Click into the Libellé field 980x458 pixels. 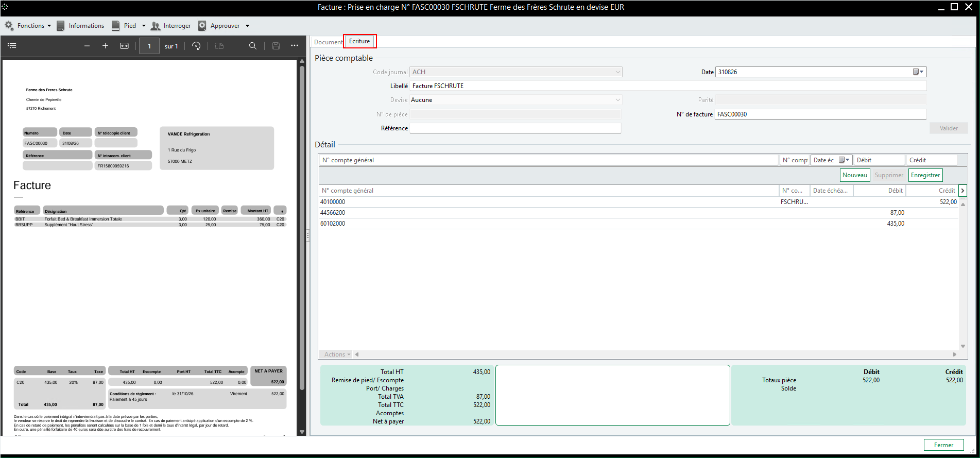(668, 86)
